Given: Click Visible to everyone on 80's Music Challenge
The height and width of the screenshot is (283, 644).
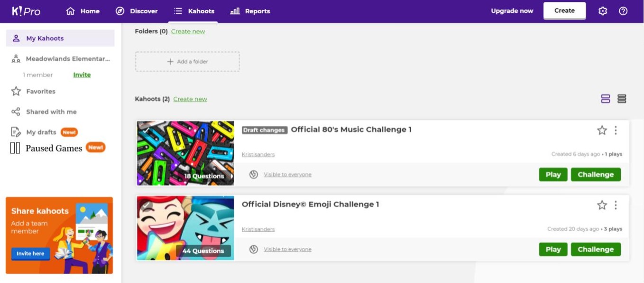Looking at the screenshot, I should [287, 174].
